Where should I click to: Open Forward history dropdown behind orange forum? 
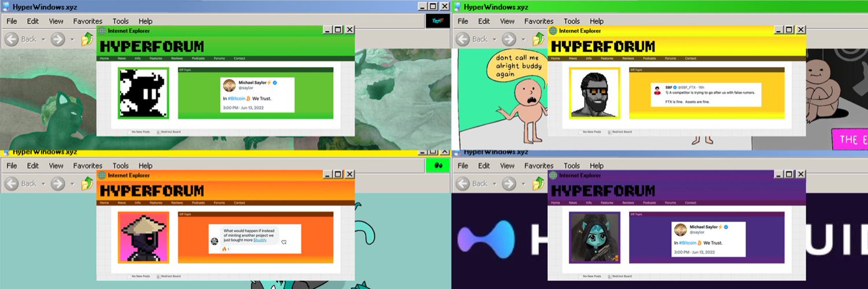pyautogui.click(x=72, y=184)
